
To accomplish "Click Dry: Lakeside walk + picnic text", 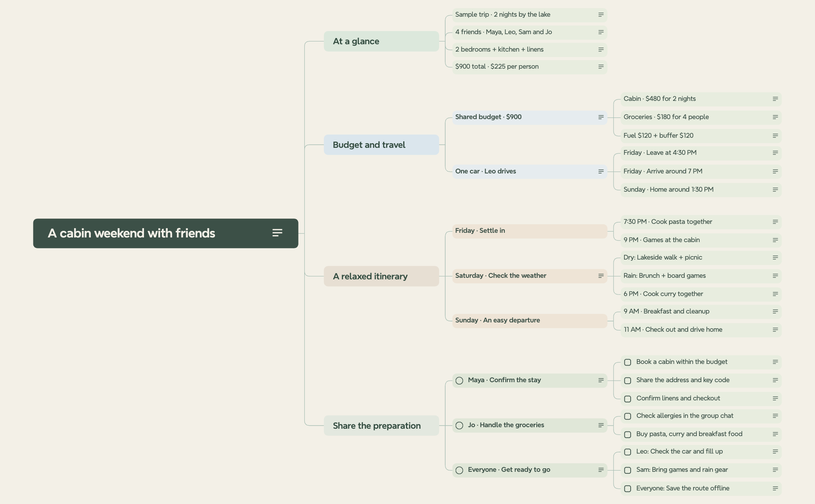I will pos(663,258).
